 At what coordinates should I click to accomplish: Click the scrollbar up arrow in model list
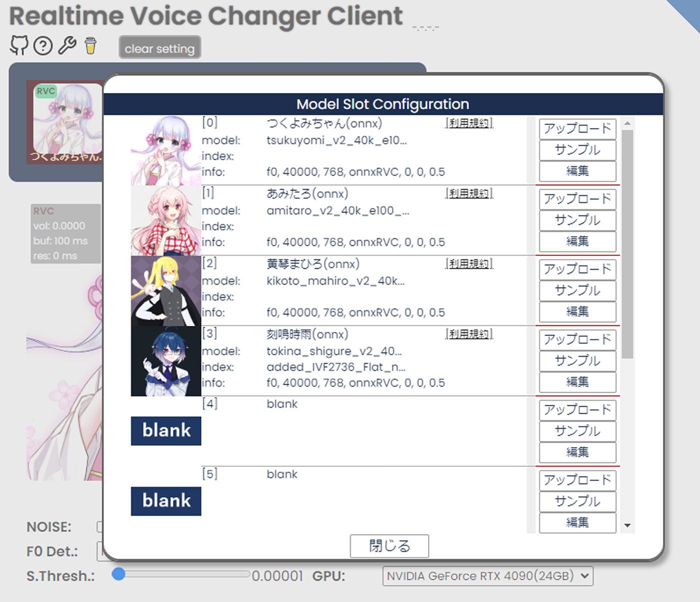pyautogui.click(x=627, y=123)
